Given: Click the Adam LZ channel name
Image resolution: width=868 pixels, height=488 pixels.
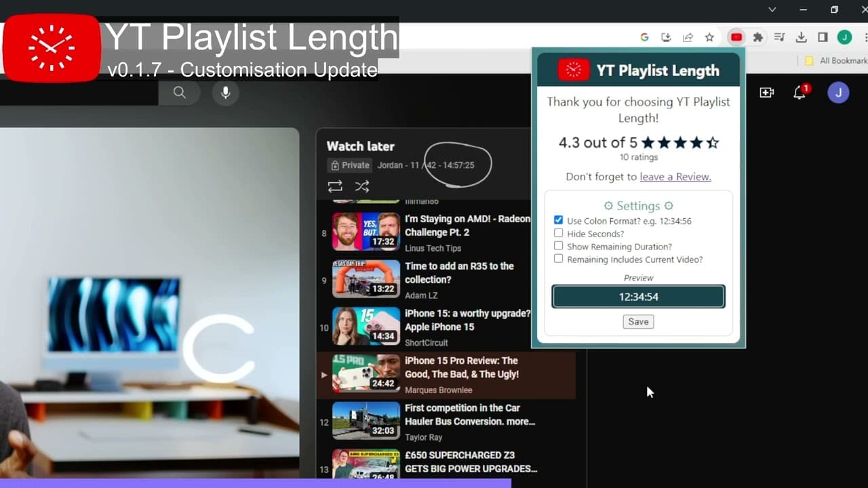Looking at the screenshot, I should (x=421, y=296).
